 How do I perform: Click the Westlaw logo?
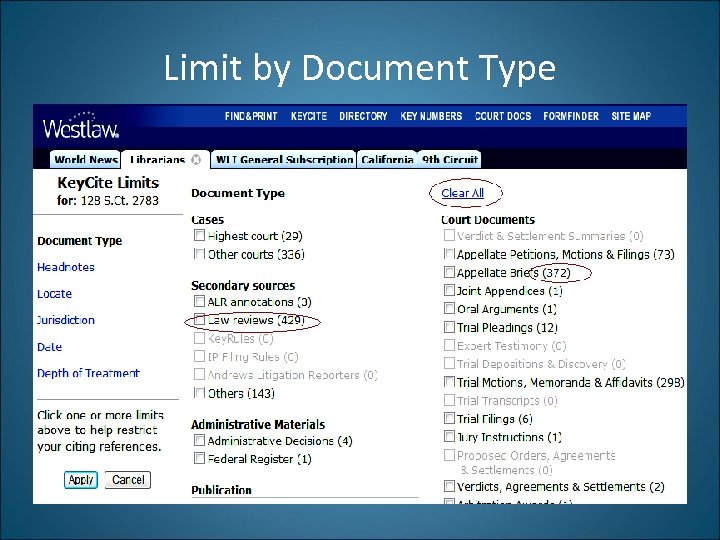coord(81,125)
